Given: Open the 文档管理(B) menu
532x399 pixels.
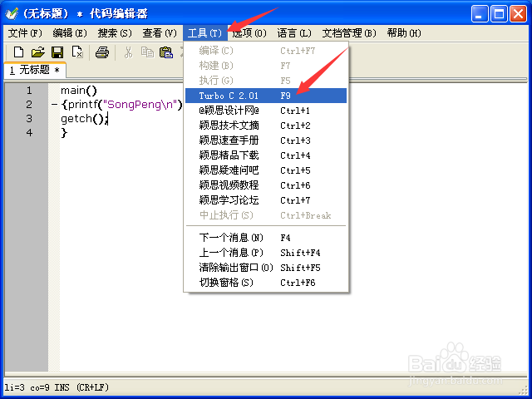Looking at the screenshot, I should click(x=349, y=33).
